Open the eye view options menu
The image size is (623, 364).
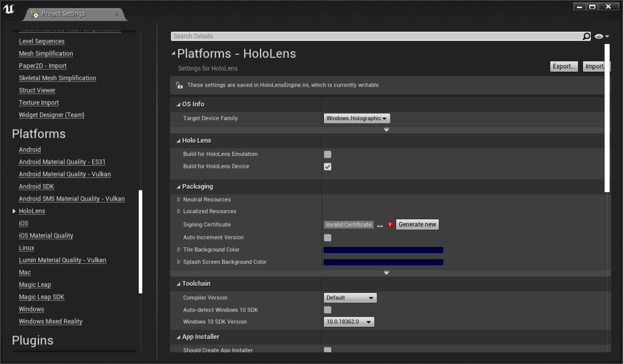pyautogui.click(x=602, y=36)
